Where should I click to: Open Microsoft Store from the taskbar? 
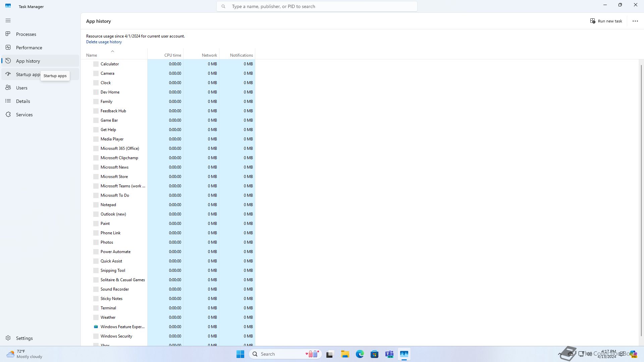375,354
